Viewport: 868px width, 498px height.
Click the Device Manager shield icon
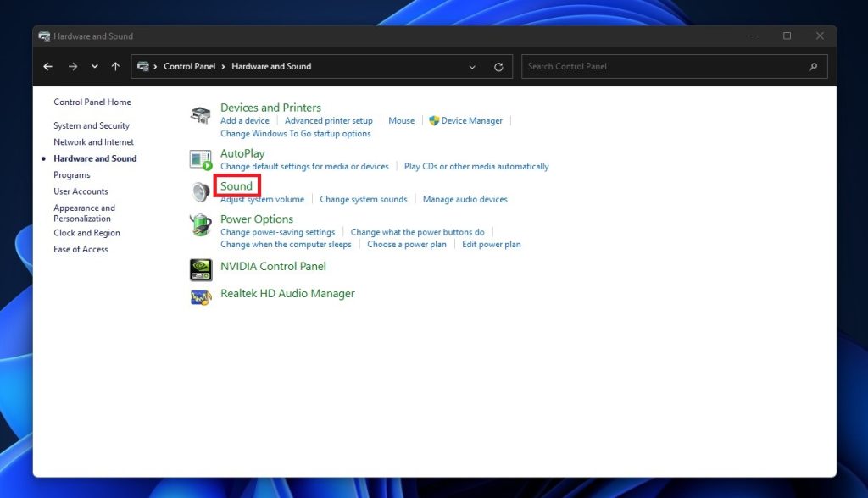pos(434,120)
